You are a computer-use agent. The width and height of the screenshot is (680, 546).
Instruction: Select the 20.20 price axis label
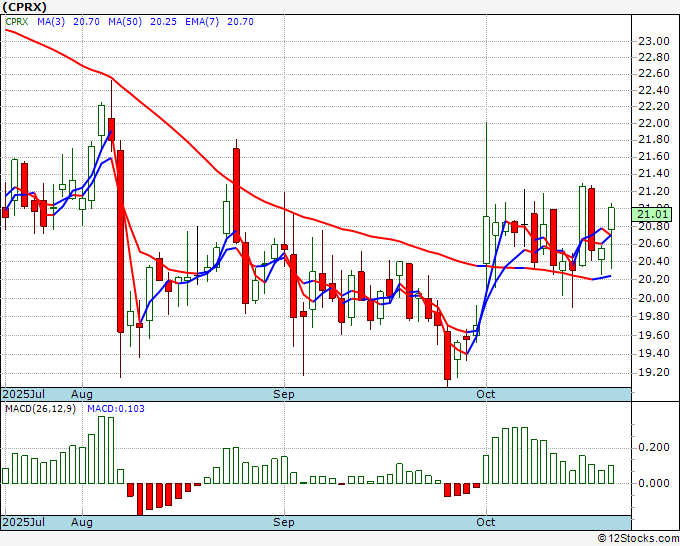pos(654,279)
